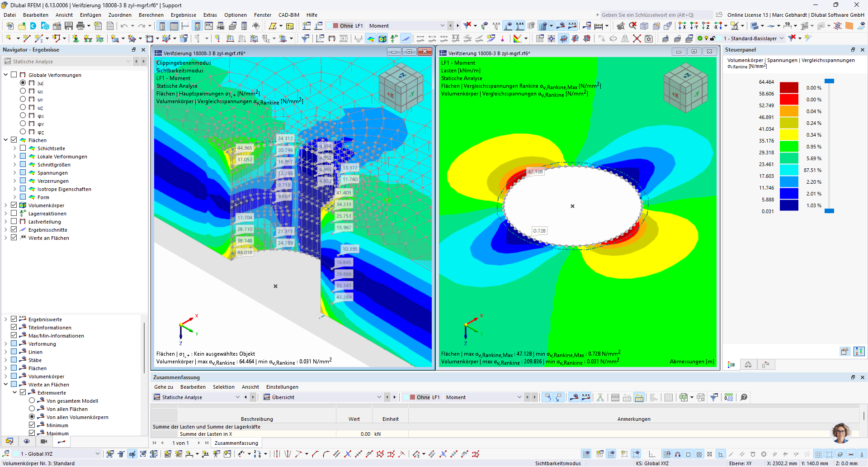The image size is (868, 467).
Task: Click the red X delete icon in second toolbar
Action: point(637,38)
